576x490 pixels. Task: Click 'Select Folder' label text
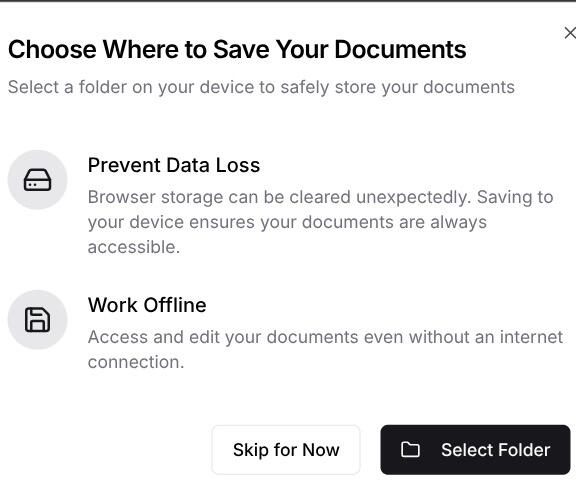pos(496,450)
